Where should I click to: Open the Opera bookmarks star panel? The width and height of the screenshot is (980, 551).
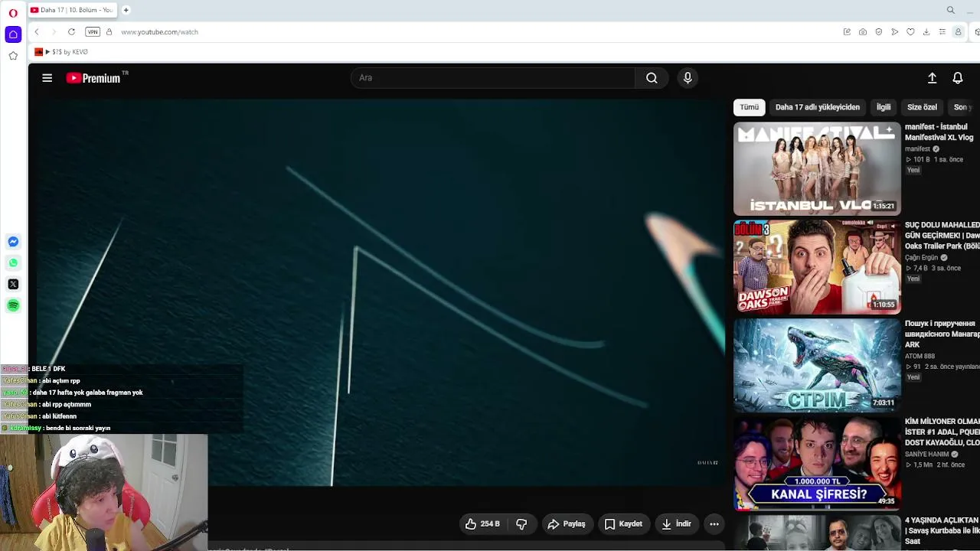point(13,56)
